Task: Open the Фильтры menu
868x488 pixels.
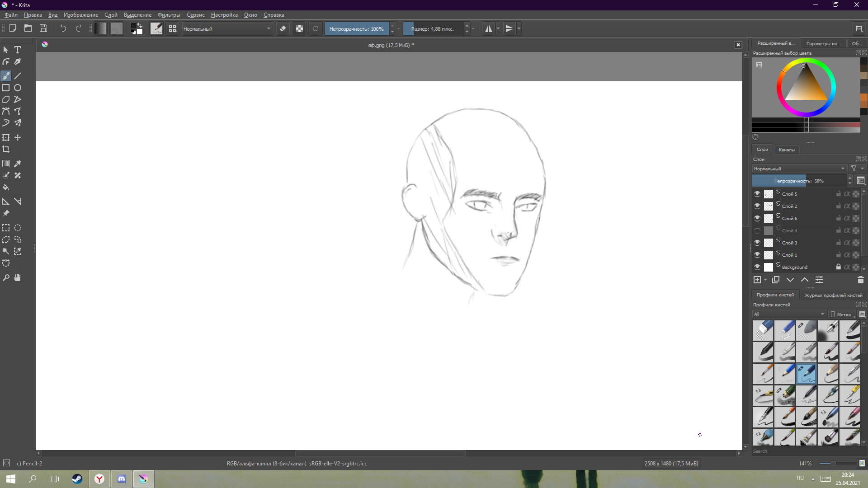Action: tap(169, 15)
